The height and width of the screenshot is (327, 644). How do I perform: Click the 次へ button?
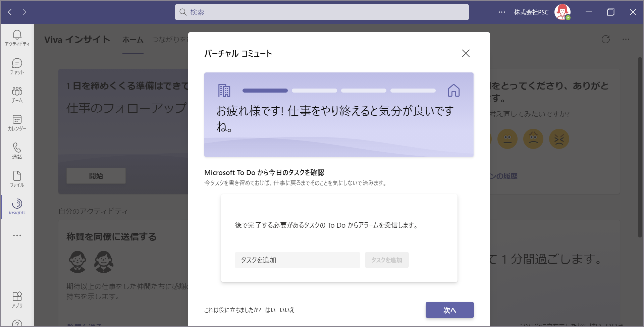450,310
